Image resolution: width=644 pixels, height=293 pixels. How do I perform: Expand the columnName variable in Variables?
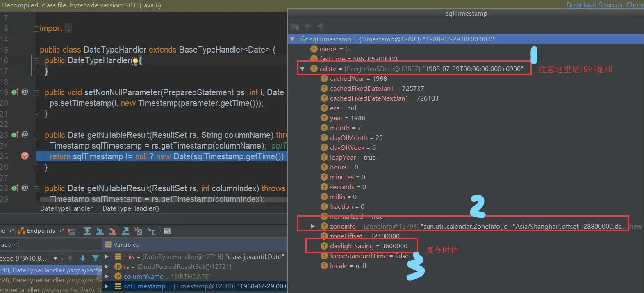point(107,276)
